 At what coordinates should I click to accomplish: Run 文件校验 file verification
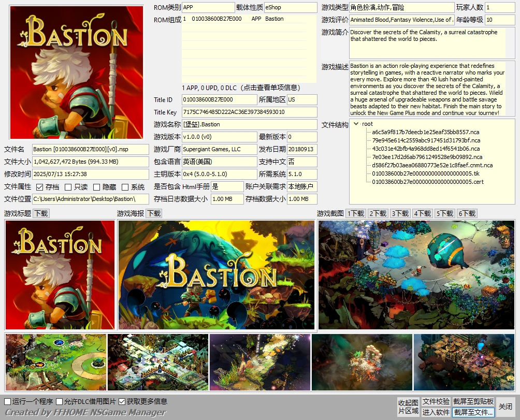coord(436,402)
